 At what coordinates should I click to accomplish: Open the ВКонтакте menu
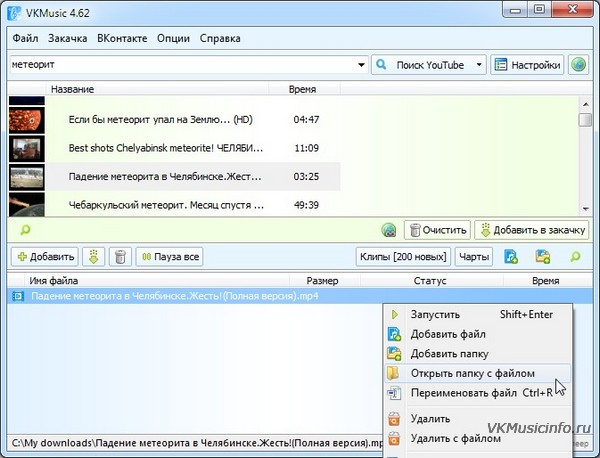pyautogui.click(x=122, y=38)
